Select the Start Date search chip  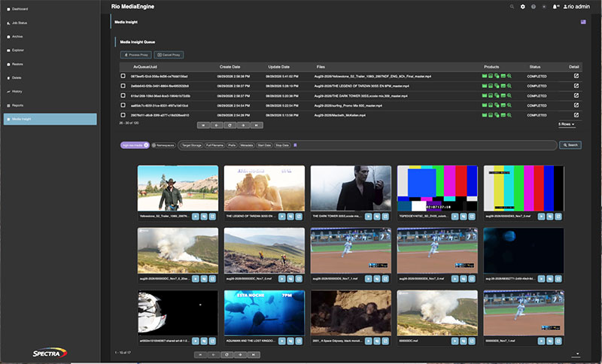point(264,145)
